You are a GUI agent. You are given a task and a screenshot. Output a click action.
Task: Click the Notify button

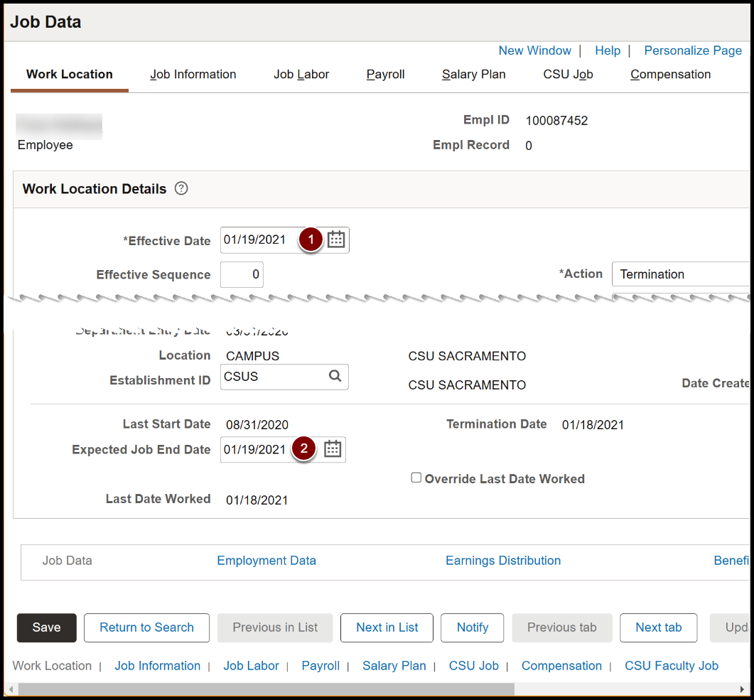pyautogui.click(x=472, y=628)
